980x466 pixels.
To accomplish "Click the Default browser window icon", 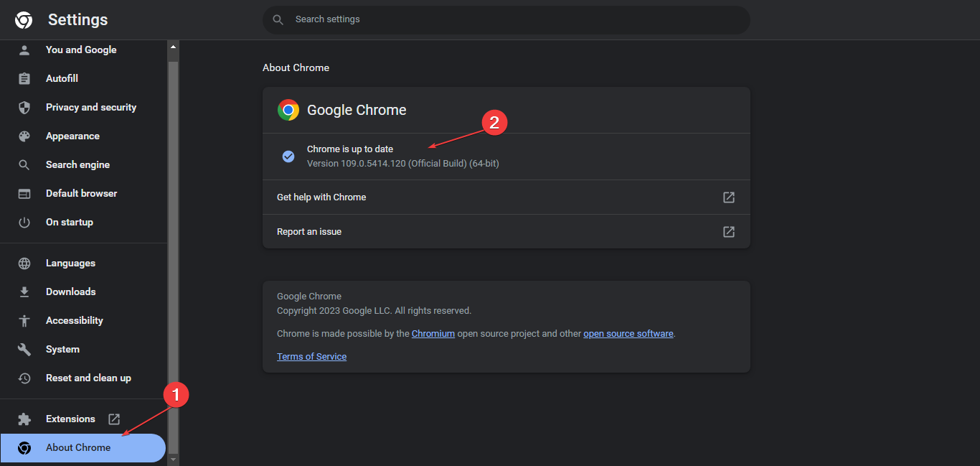I will point(24,193).
